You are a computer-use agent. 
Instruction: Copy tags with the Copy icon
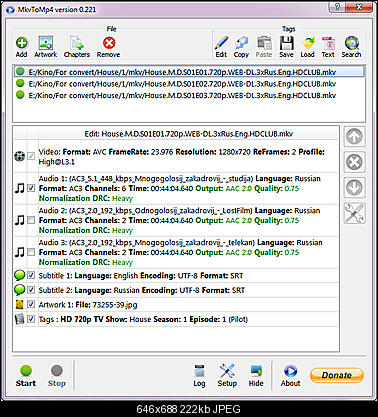(x=241, y=47)
